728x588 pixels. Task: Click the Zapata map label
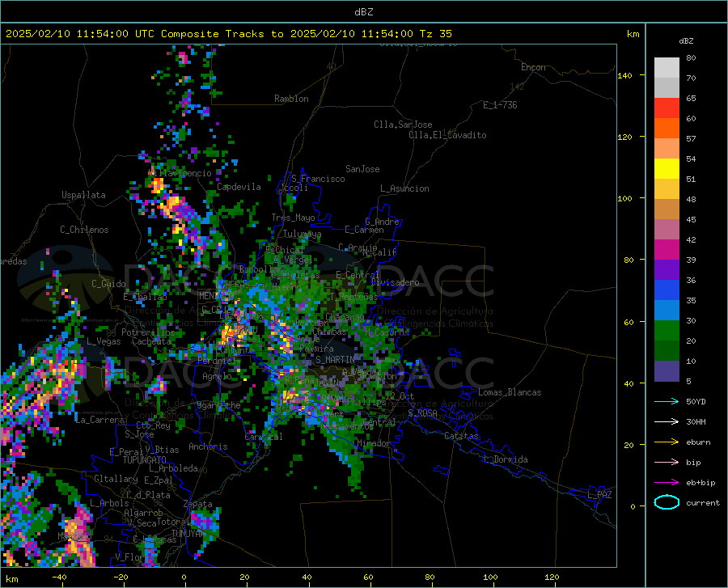pyautogui.click(x=198, y=504)
